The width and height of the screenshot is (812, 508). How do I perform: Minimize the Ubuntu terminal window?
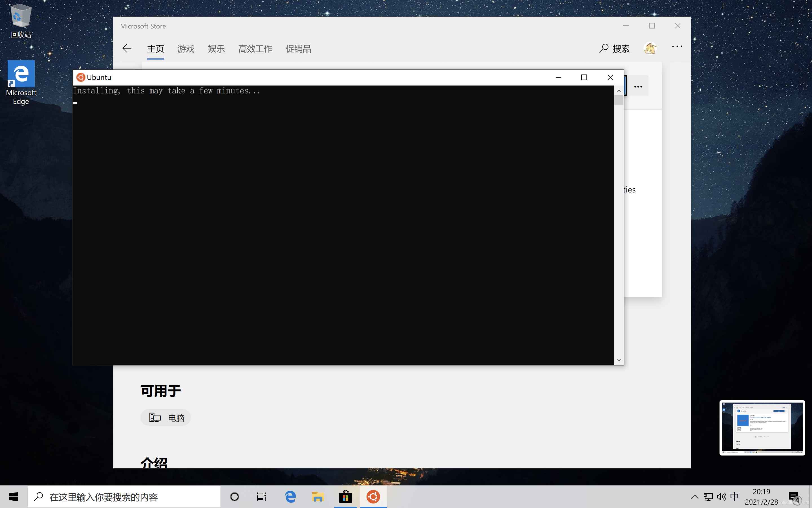[559, 77]
